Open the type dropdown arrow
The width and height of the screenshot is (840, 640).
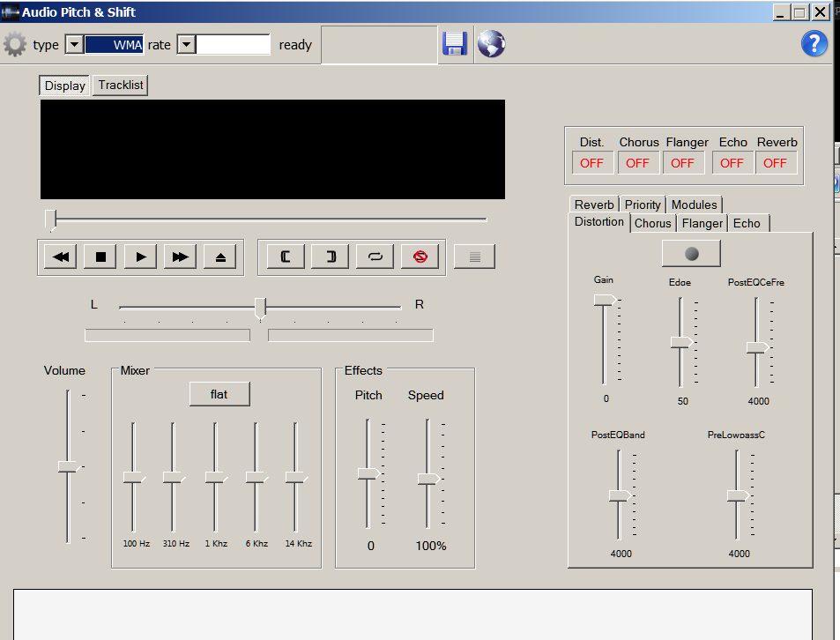(74, 45)
